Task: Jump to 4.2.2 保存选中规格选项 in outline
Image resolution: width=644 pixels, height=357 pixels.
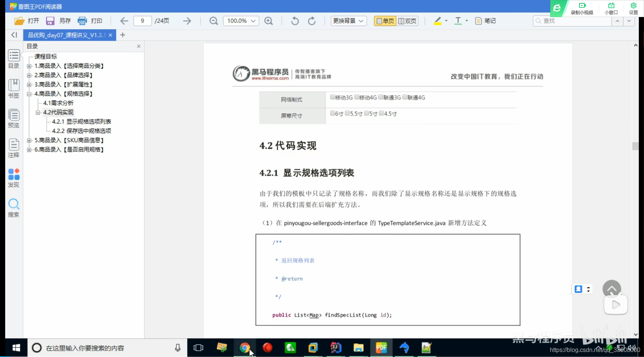Action: click(82, 131)
